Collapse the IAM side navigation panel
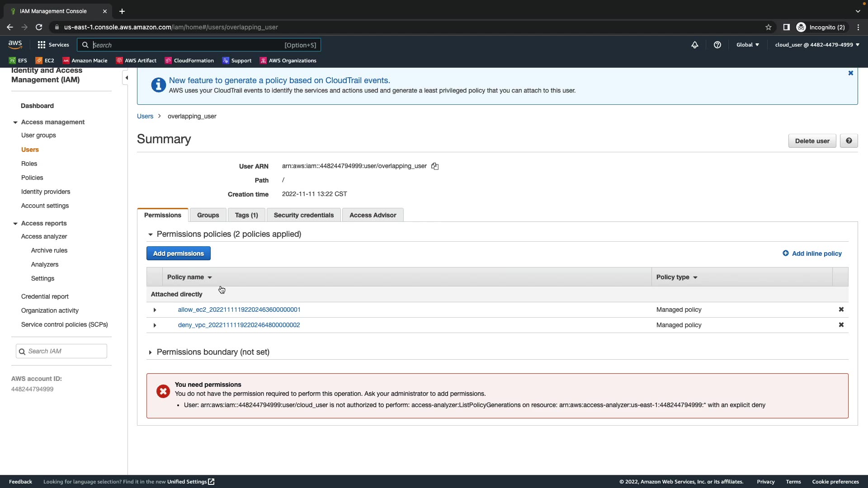868x488 pixels. (x=127, y=78)
